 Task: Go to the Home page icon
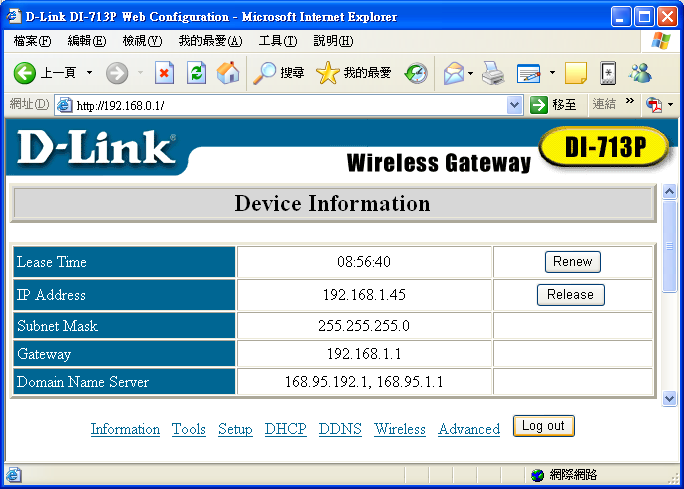[x=228, y=72]
